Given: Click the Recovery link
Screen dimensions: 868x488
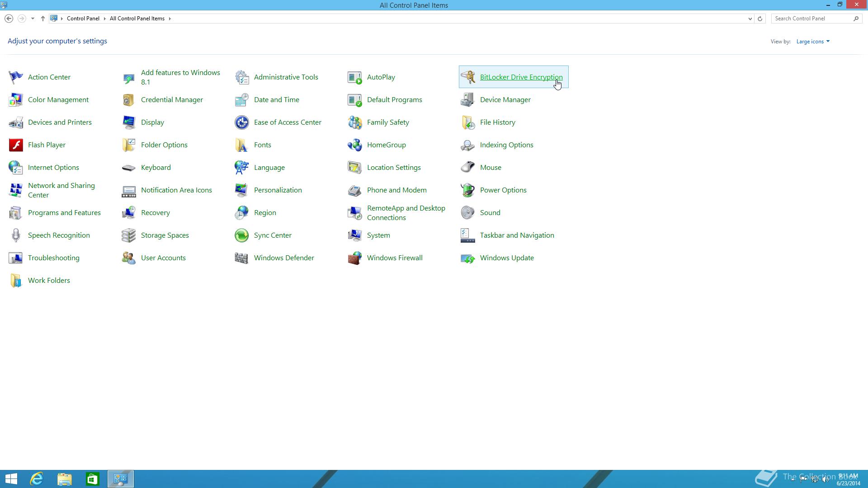Looking at the screenshot, I should pyautogui.click(x=156, y=213).
